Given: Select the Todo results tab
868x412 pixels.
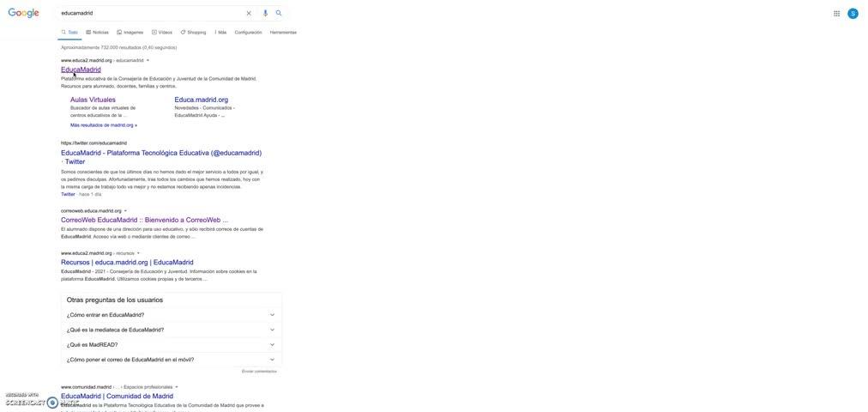Looking at the screenshot, I should click(69, 33).
